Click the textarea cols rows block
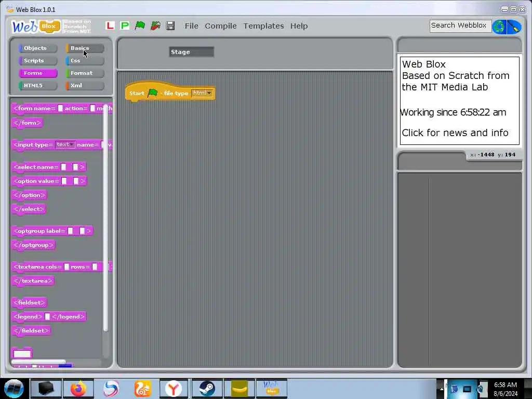Screen dimensions: 532x399 [x=62, y=267]
